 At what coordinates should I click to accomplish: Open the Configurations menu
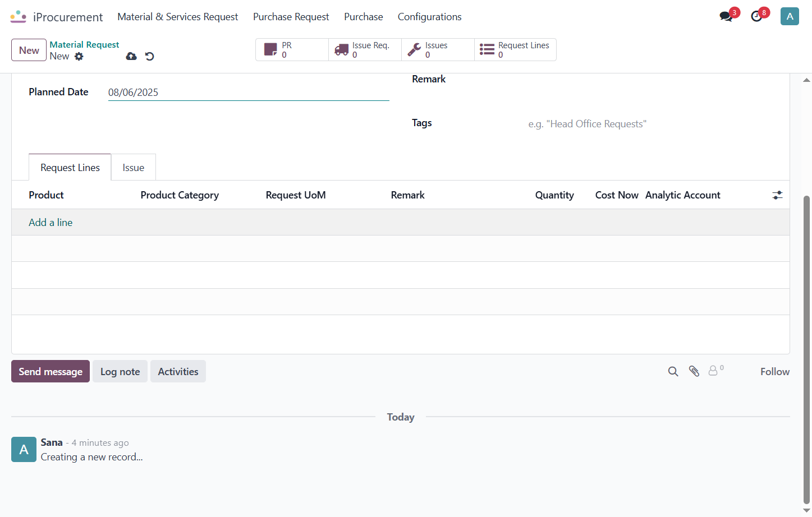430,17
